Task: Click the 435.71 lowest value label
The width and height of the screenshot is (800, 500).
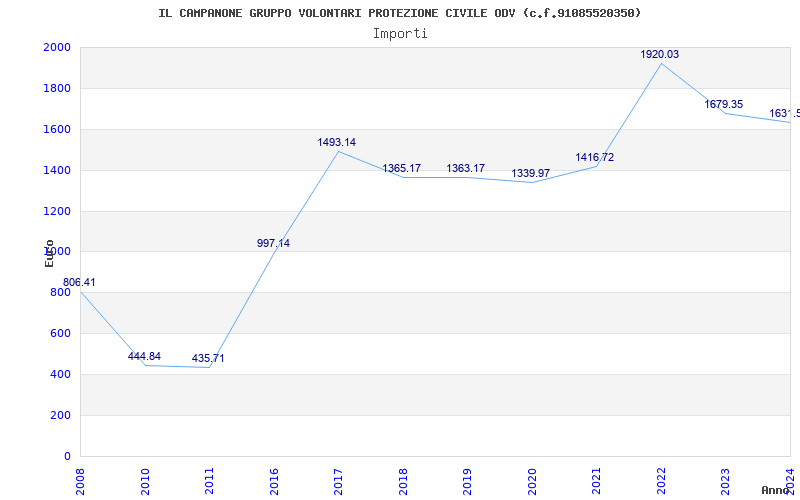Action: [208, 358]
